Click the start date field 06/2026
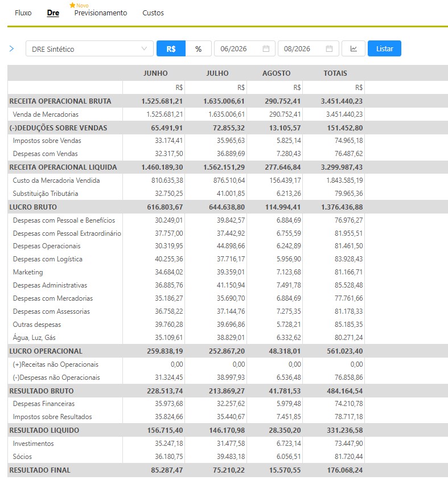448x488 pixels. (245, 48)
